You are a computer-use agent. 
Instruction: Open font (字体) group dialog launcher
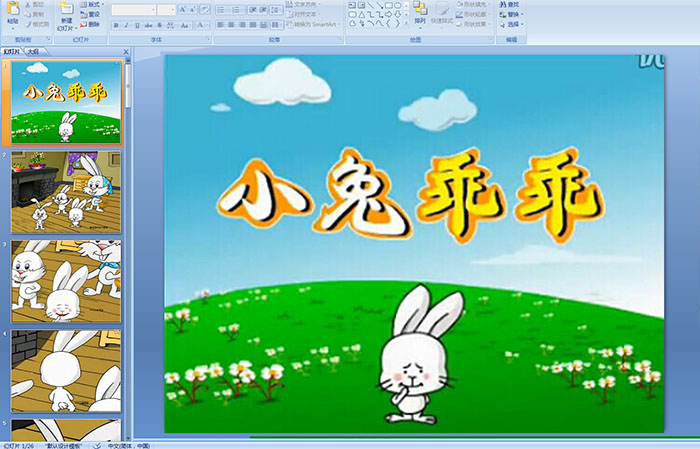(208, 39)
